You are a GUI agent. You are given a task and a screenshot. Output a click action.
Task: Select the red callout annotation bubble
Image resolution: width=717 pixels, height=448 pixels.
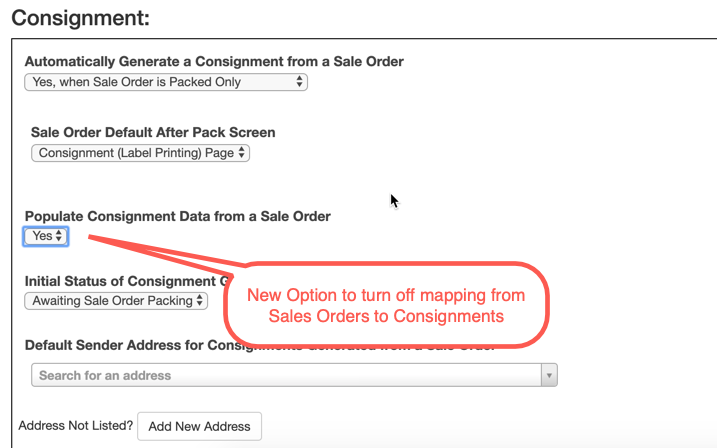(389, 306)
